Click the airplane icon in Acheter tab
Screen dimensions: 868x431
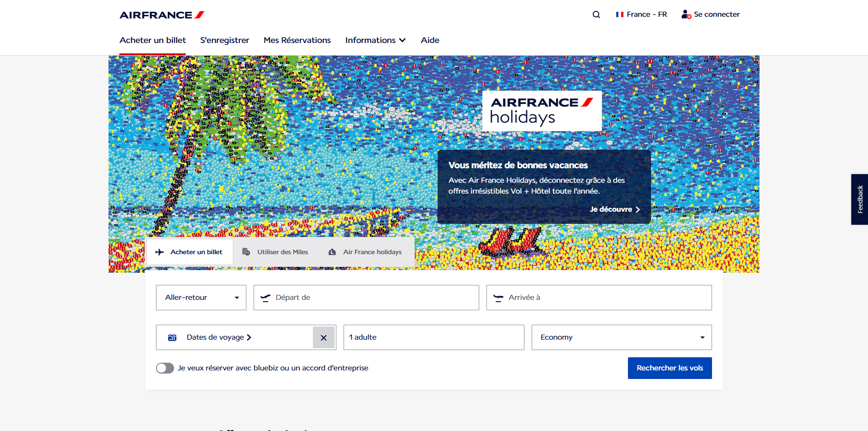point(160,252)
